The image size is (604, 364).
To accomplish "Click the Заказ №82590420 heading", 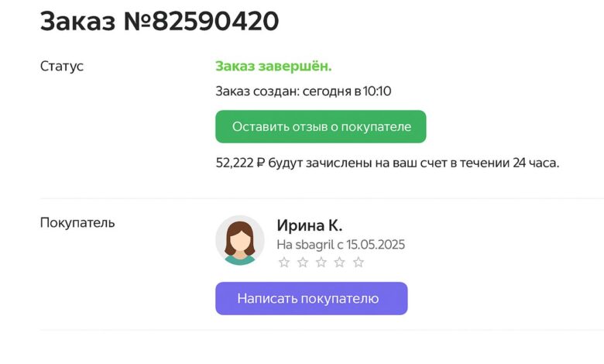I will point(160,21).
